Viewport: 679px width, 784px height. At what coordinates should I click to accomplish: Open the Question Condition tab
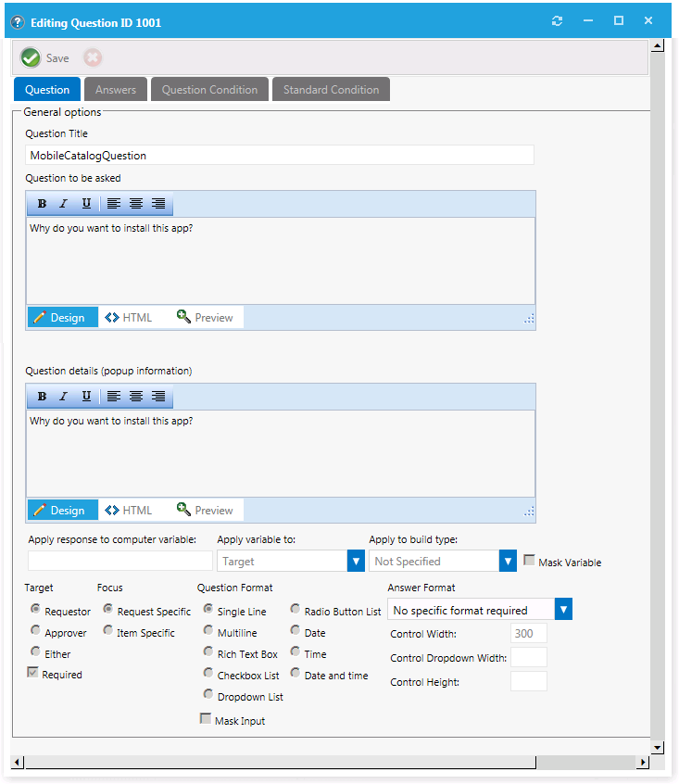pyautogui.click(x=209, y=90)
